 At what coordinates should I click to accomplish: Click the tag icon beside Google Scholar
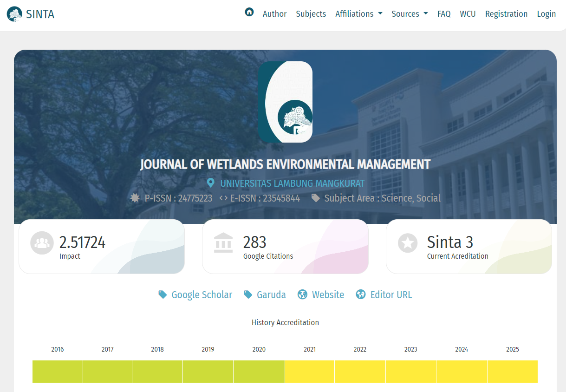[163, 294]
